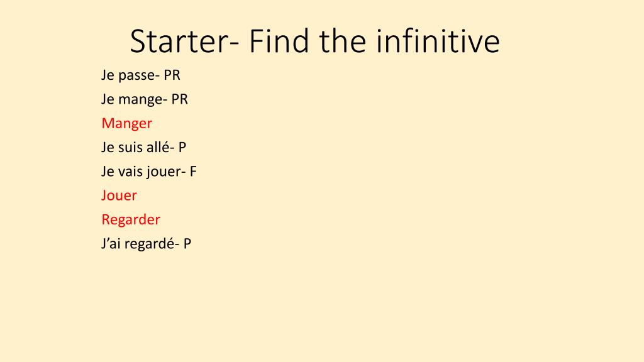Select the "Je passe- PR" line
This screenshot has height=362, width=644.
point(141,75)
